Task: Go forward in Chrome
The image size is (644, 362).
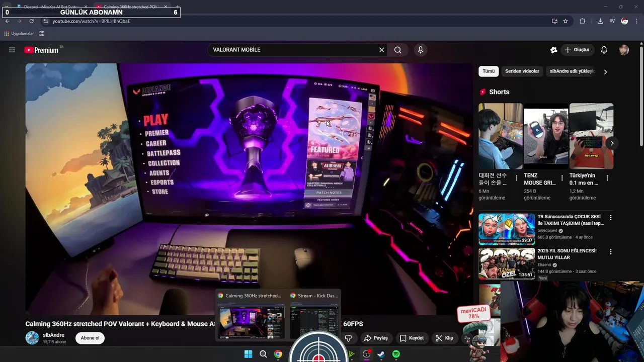Action: (x=19, y=21)
